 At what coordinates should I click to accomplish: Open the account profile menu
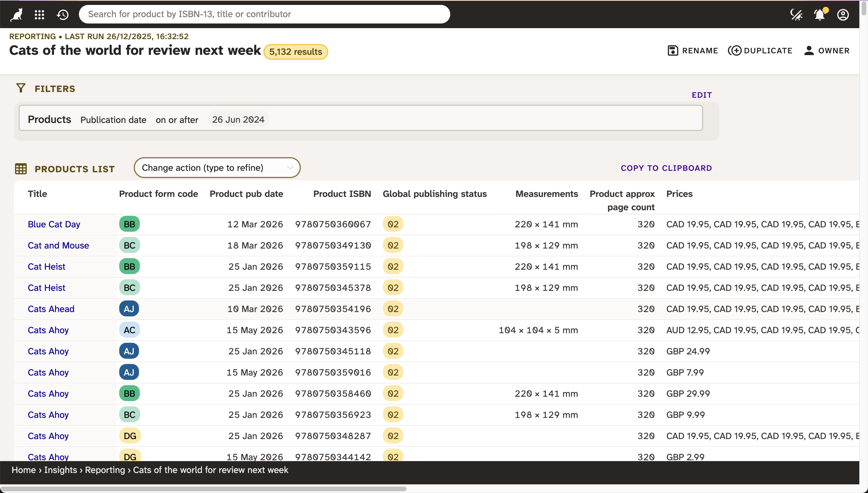[843, 14]
